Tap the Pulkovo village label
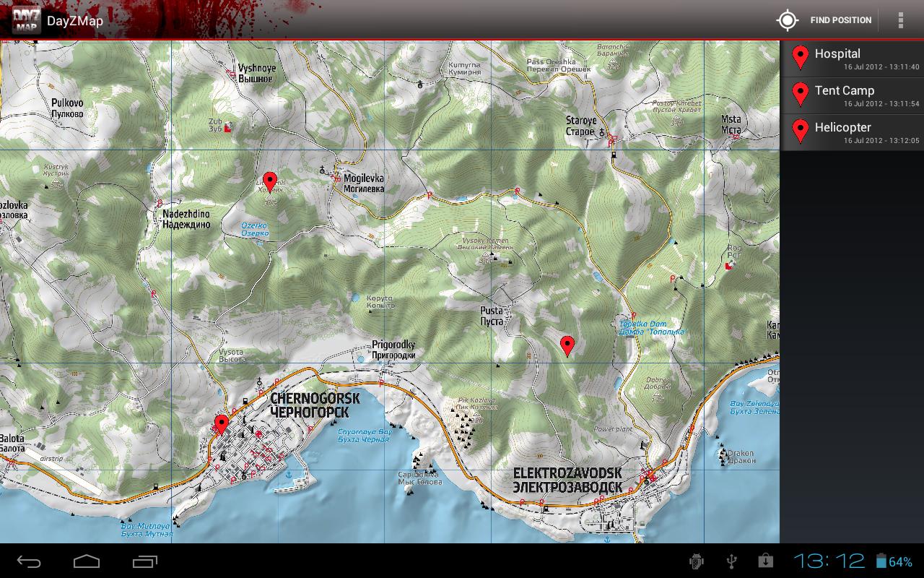This screenshot has height=578, width=924. (67, 108)
